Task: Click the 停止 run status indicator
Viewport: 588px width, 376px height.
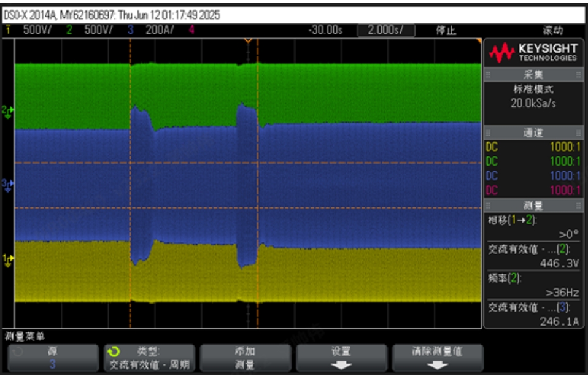Action: pyautogui.click(x=446, y=30)
